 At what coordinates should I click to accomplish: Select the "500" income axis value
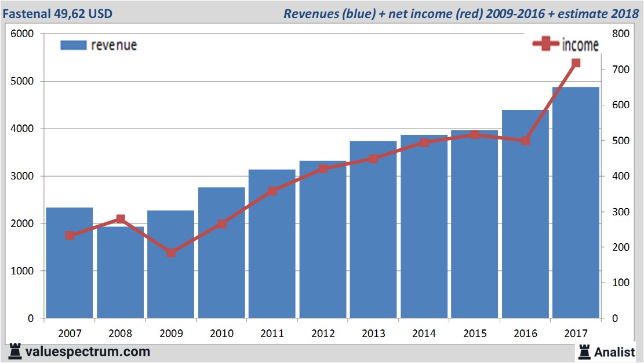(621, 140)
